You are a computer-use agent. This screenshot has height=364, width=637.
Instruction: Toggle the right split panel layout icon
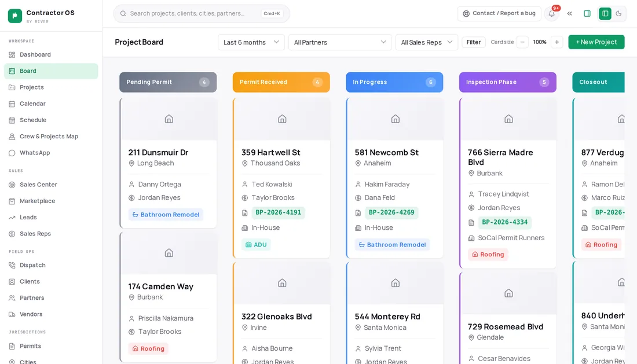coord(587,13)
